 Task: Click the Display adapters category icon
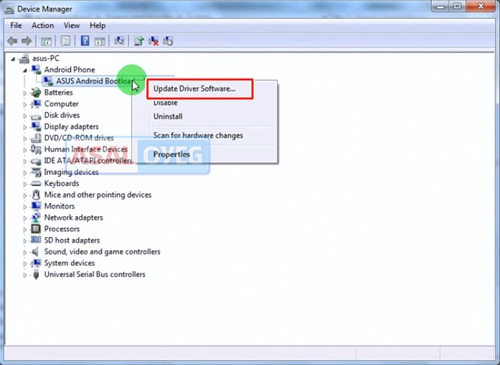36,127
